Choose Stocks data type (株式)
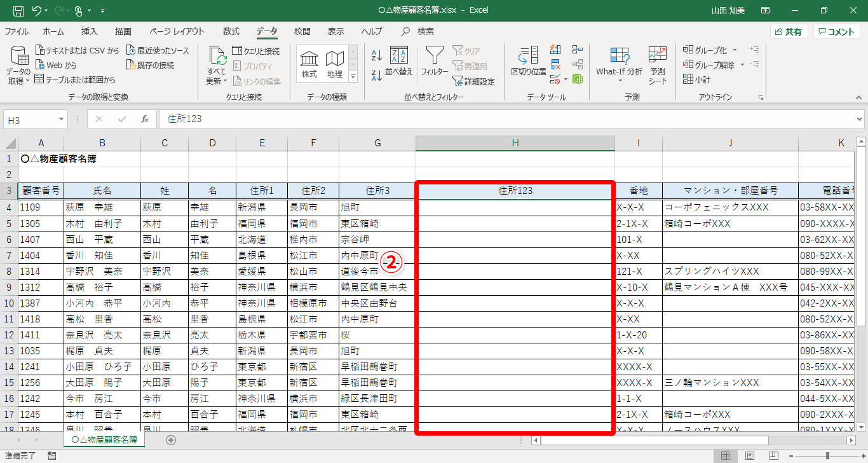The width and height of the screenshot is (868, 463). tap(309, 64)
